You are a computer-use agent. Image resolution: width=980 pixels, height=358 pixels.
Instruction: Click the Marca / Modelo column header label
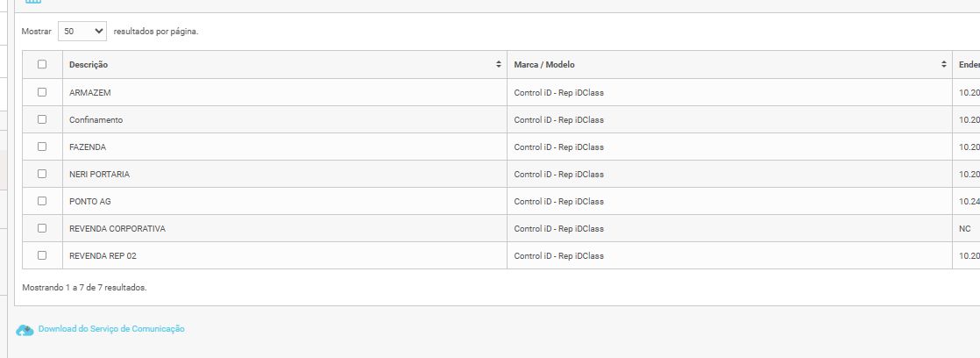point(544,65)
